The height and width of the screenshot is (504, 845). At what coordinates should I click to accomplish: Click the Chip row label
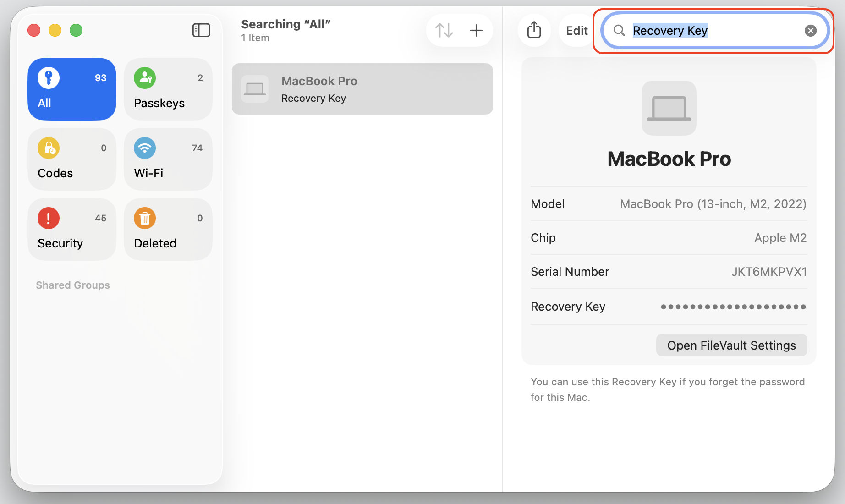[543, 238]
